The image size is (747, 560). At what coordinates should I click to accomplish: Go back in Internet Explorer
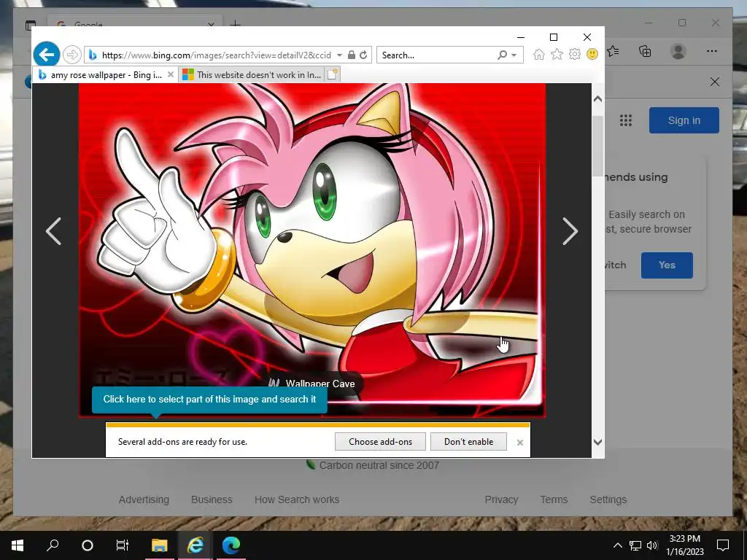[x=46, y=55]
